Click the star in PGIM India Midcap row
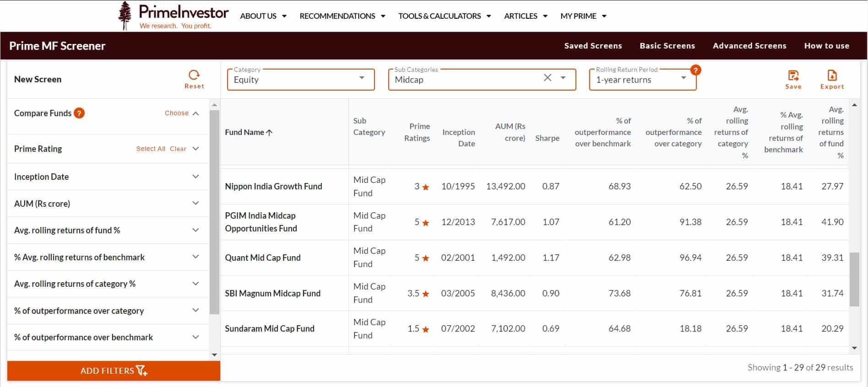The image size is (868, 387). coord(426,223)
